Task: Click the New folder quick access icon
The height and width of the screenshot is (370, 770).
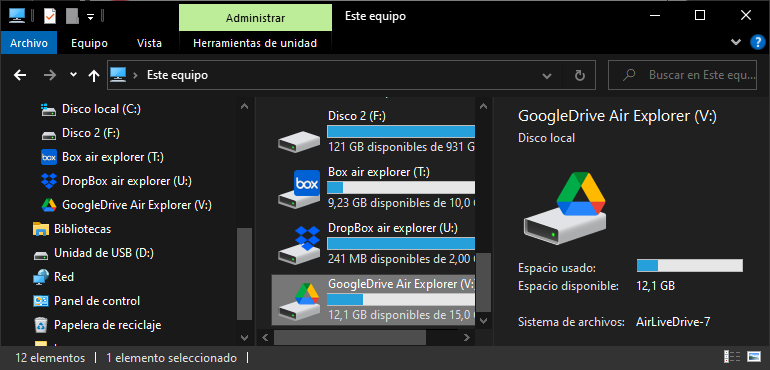Action: coord(72,16)
